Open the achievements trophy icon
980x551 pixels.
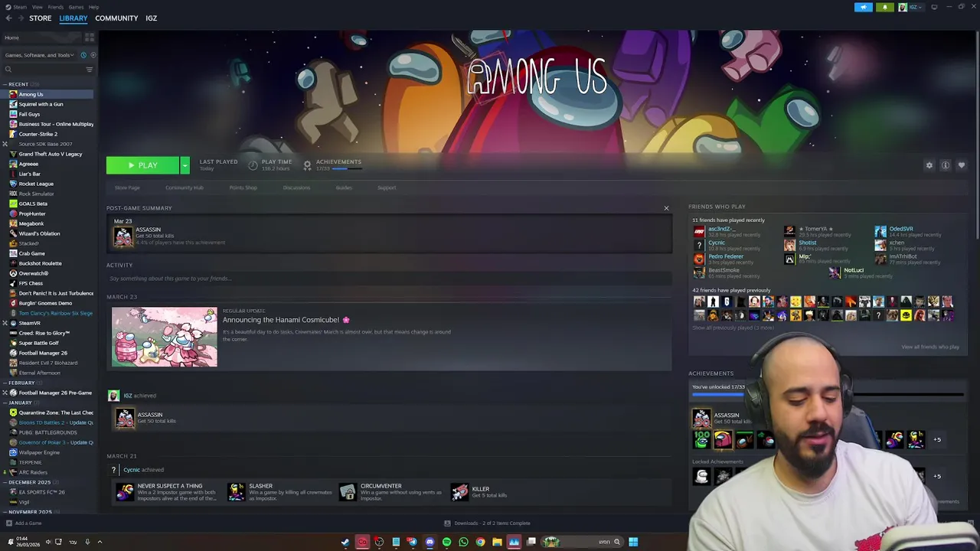(307, 165)
